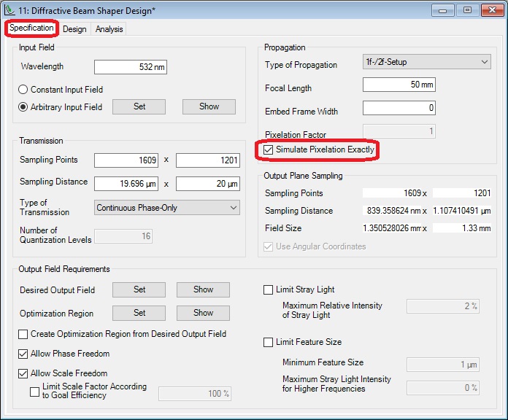
Task: Click Set for Arbitrary Input Field
Action: (x=139, y=106)
